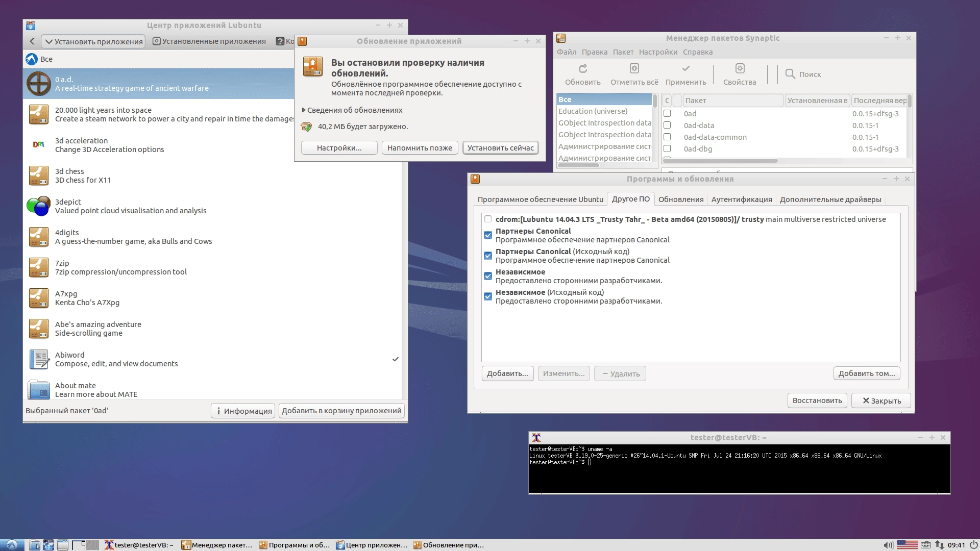Click the Все category icon in Software Center
The image size is (980, 551).
(x=32, y=59)
